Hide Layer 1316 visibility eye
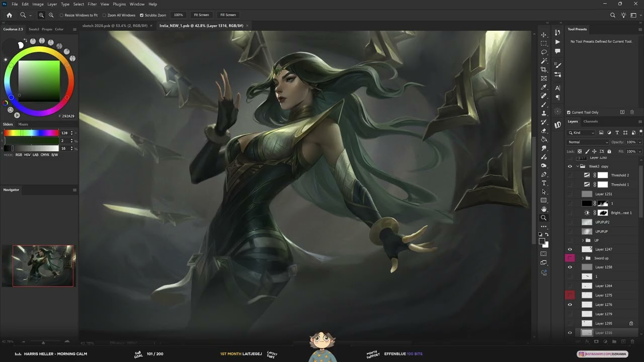Viewport: 644px width, 362px height. tap(570, 333)
